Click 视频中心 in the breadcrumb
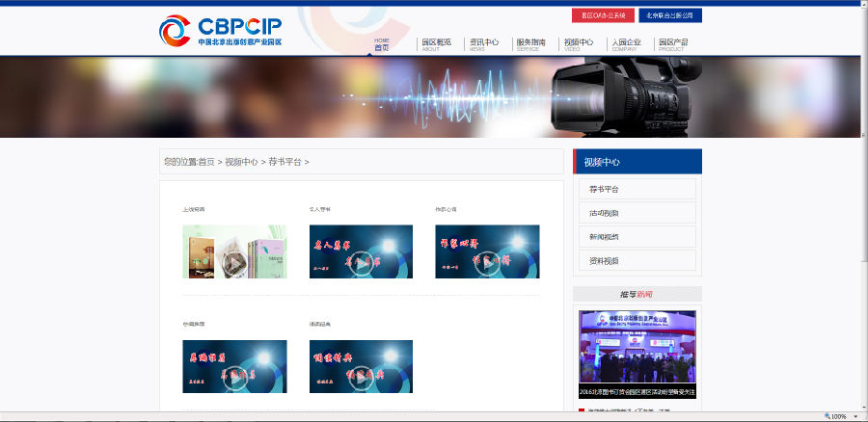 pyautogui.click(x=241, y=162)
